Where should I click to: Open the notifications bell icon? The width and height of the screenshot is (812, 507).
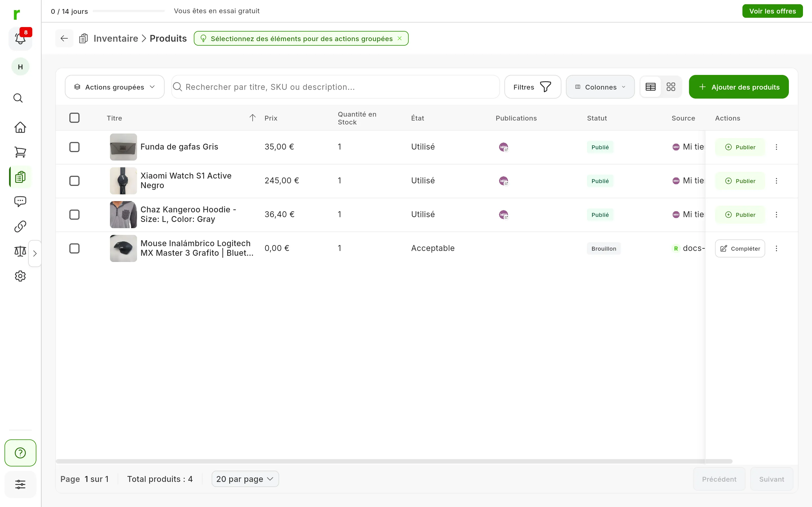[20, 39]
